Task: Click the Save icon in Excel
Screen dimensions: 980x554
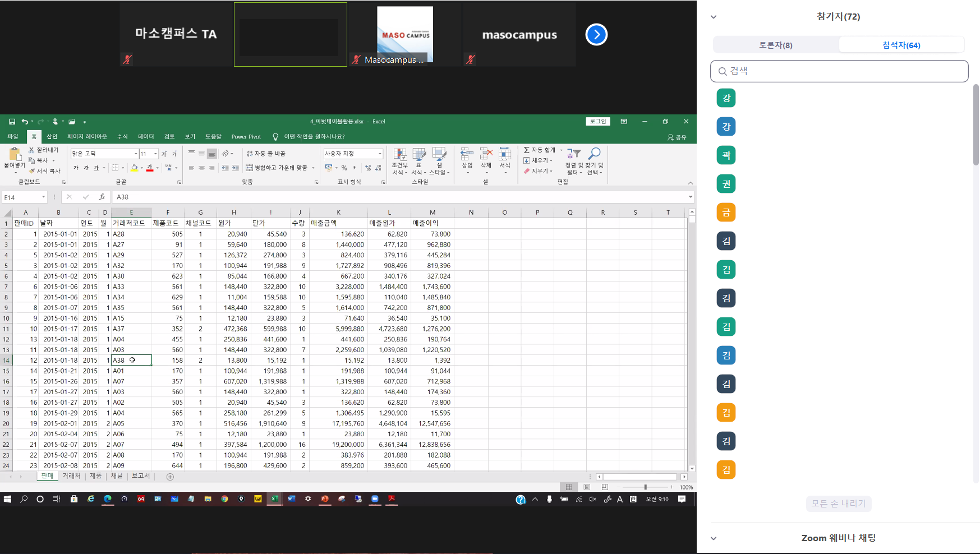Action: tap(12, 122)
